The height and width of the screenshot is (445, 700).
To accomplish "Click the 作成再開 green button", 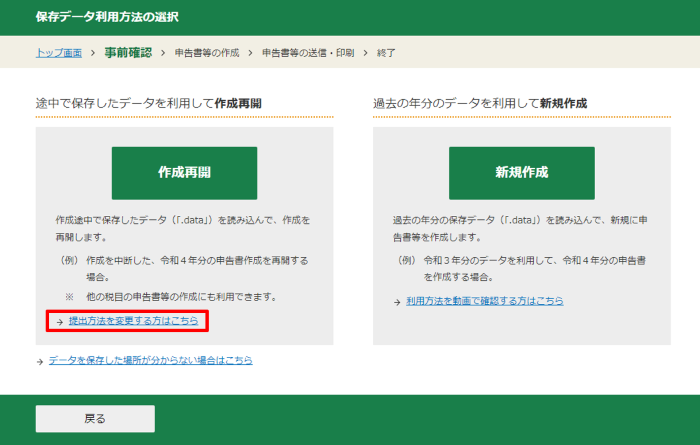I will pos(184,172).
